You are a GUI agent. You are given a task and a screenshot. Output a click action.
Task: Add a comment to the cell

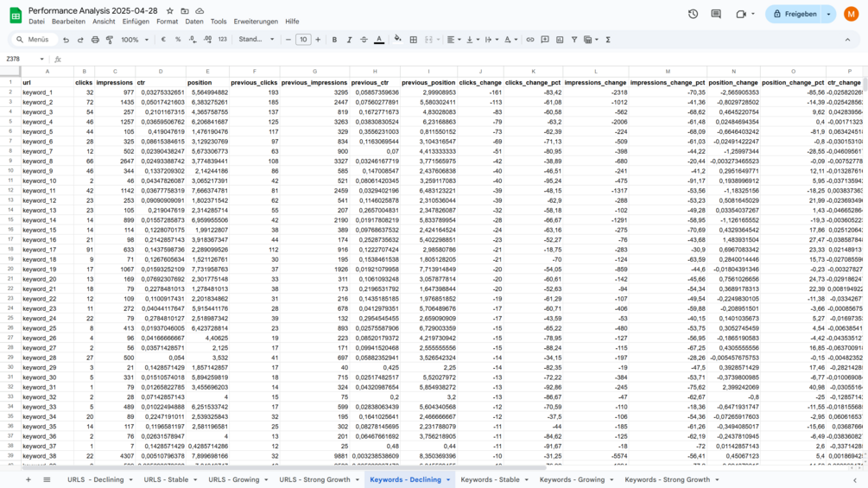click(x=545, y=40)
